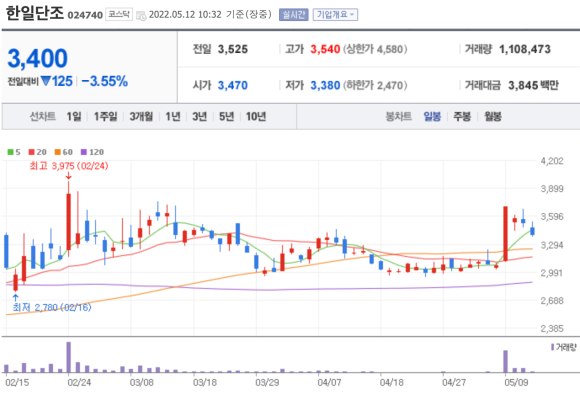Viewport: 580px width, 395px height.
Task: Click the stock code 024740
Action: coord(85,15)
